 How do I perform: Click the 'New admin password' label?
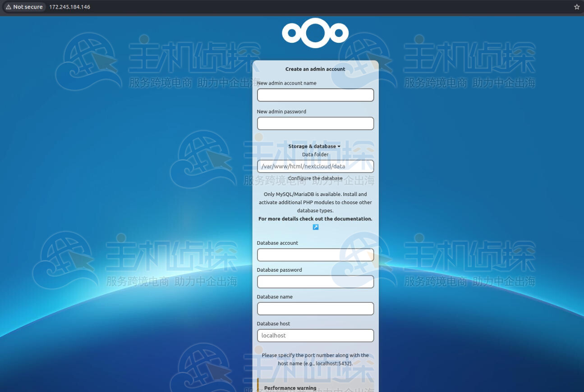[x=281, y=111]
